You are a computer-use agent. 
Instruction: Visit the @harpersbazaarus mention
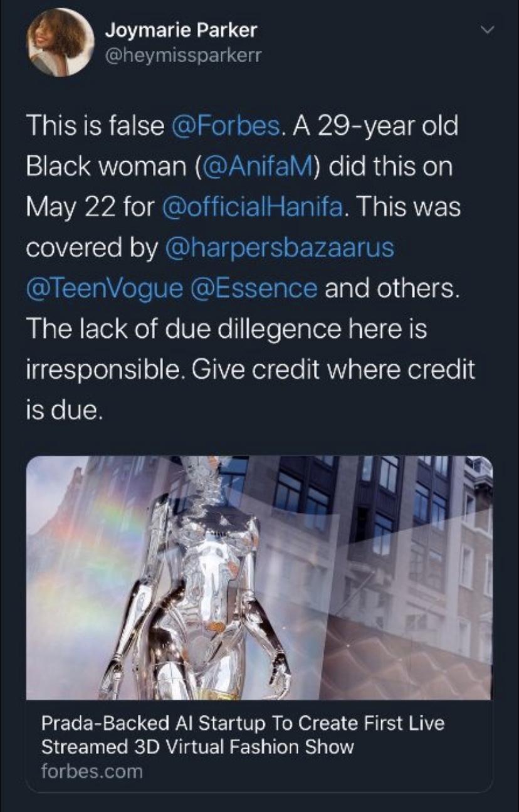click(279, 248)
